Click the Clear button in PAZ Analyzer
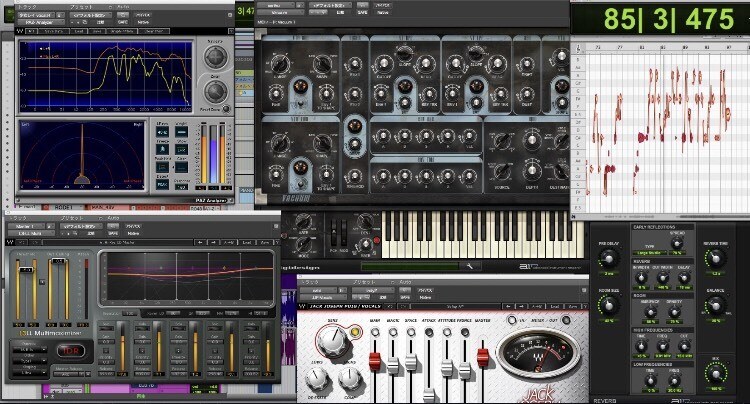The width and height of the screenshot is (750, 404). [181, 167]
